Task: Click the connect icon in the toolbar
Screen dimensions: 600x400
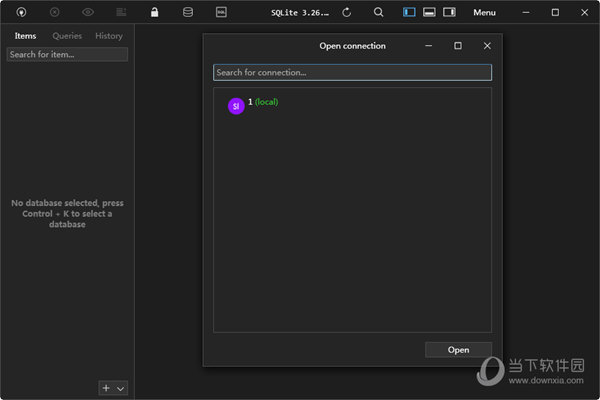Action: click(21, 12)
